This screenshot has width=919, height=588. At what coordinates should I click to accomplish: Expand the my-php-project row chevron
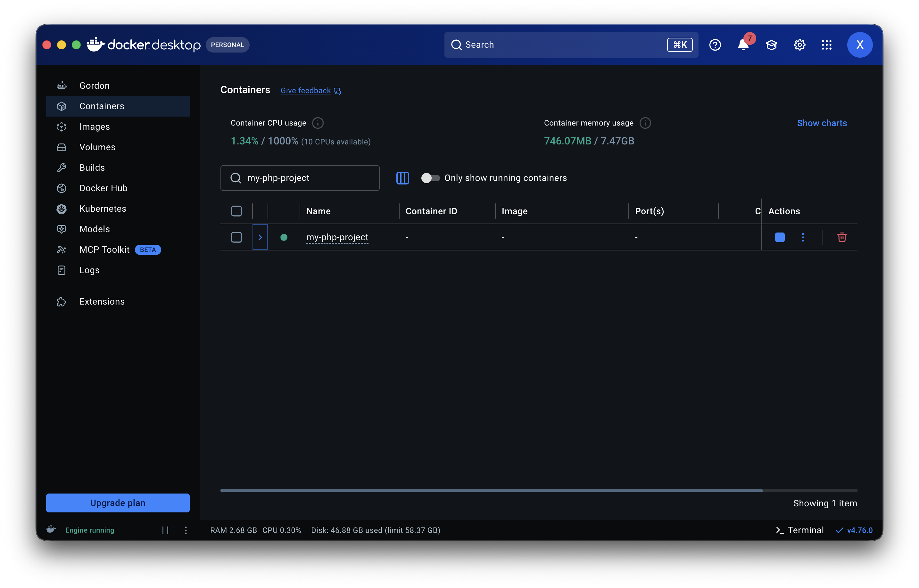(x=260, y=237)
